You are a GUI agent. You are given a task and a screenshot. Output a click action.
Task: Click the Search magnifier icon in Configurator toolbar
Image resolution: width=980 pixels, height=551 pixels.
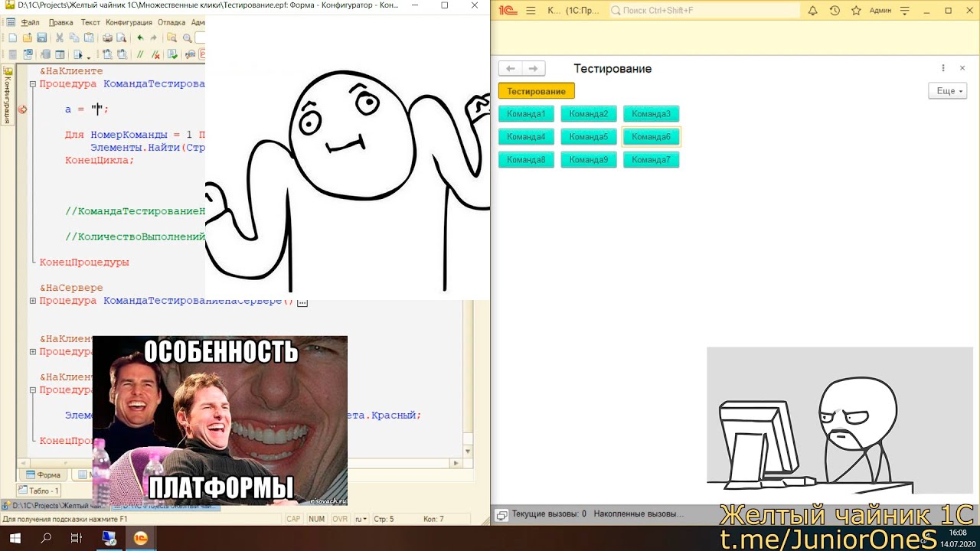coord(188,37)
